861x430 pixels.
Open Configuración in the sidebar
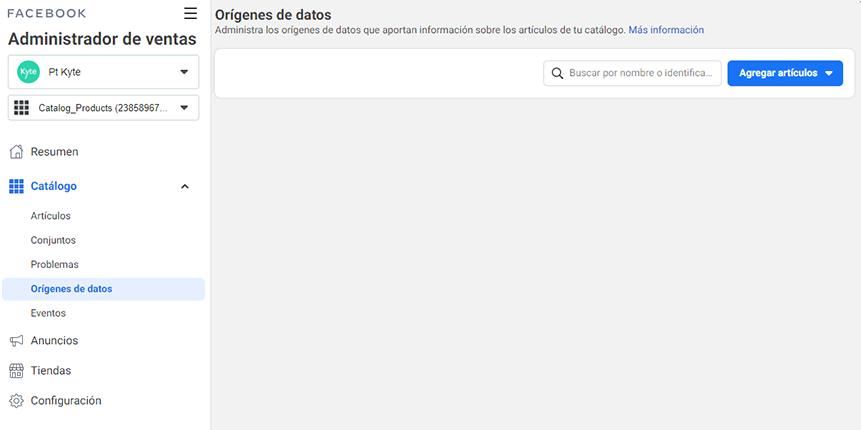tap(66, 401)
